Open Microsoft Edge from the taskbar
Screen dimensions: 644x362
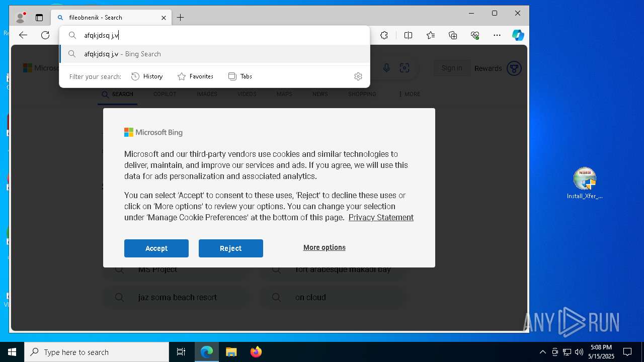[x=207, y=352]
